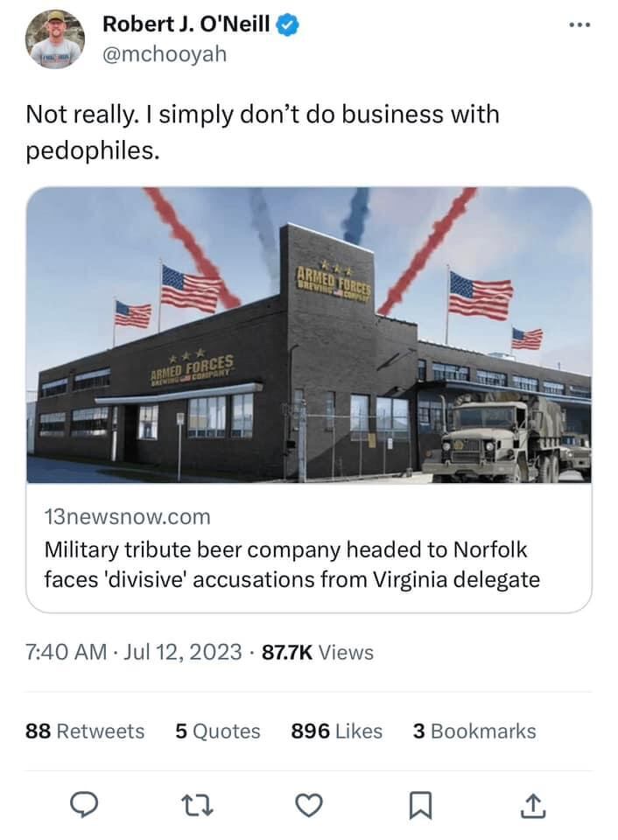This screenshot has width=618, height=840.
Task: Click the 3 Bookmarks count
Action: pyautogui.click(x=474, y=731)
